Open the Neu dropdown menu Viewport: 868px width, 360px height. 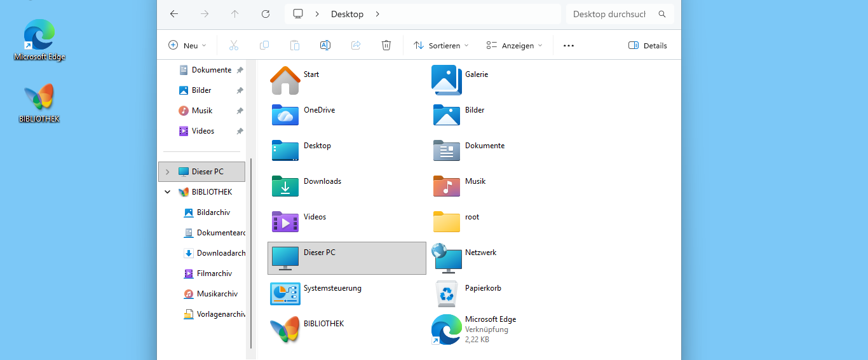click(187, 45)
